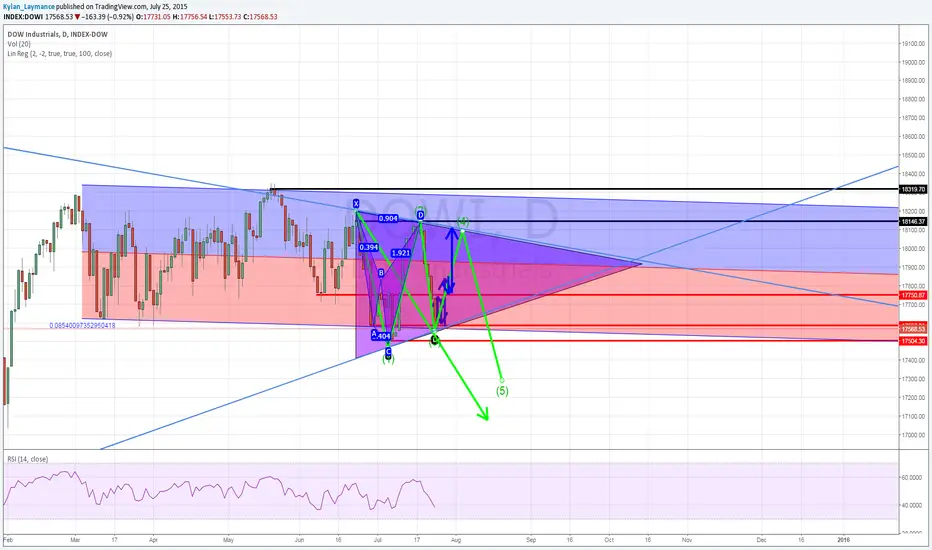Screen dimensions: 932x550
Task: Click the 17300.00 price axis label
Action: [x=914, y=379]
